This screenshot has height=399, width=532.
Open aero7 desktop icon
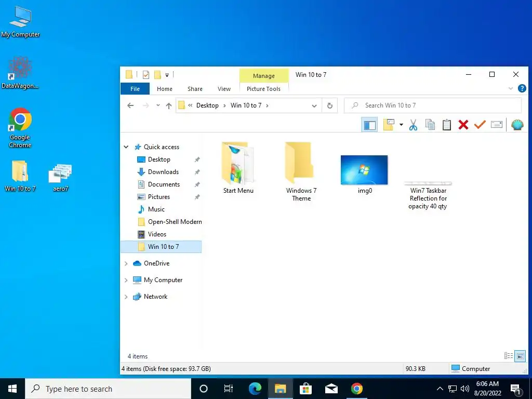click(60, 178)
